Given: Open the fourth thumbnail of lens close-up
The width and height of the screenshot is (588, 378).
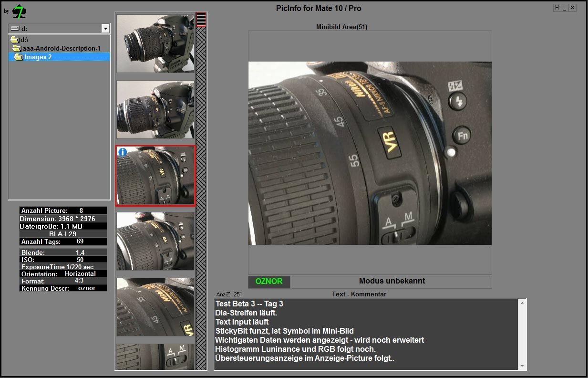Looking at the screenshot, I should click(x=155, y=241).
